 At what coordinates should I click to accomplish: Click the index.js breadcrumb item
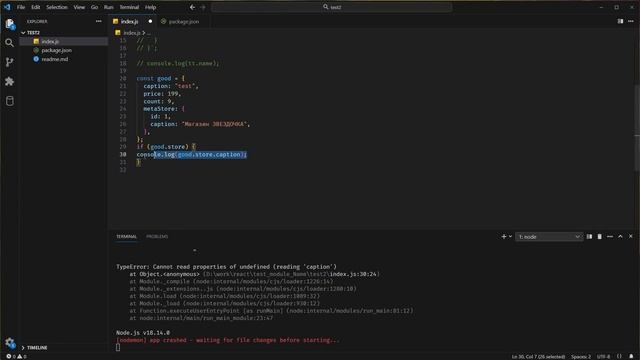click(131, 33)
